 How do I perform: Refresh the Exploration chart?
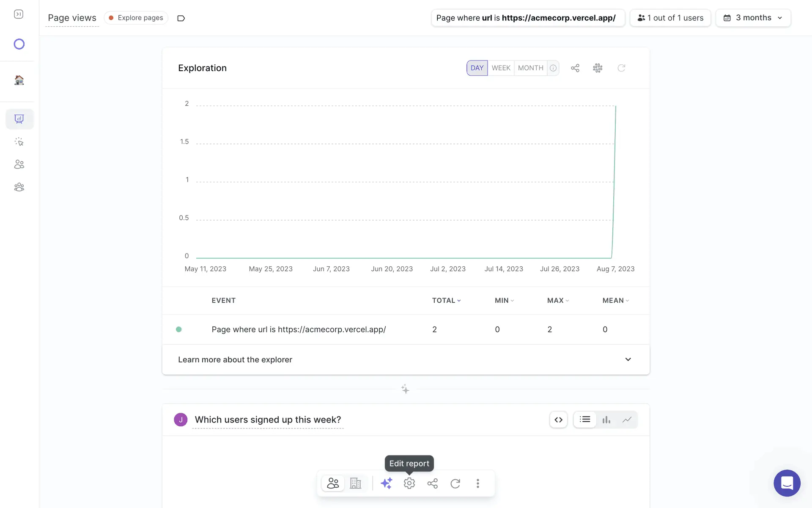click(x=621, y=68)
